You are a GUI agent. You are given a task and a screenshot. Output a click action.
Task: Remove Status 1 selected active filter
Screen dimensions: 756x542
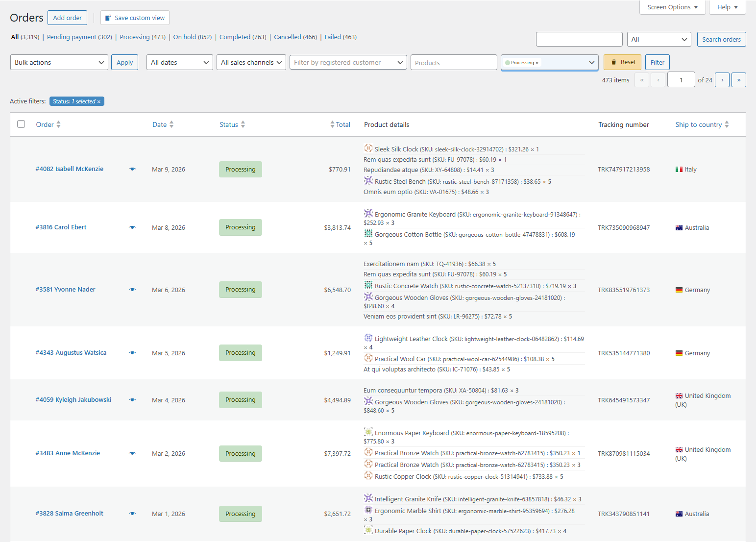coord(99,101)
